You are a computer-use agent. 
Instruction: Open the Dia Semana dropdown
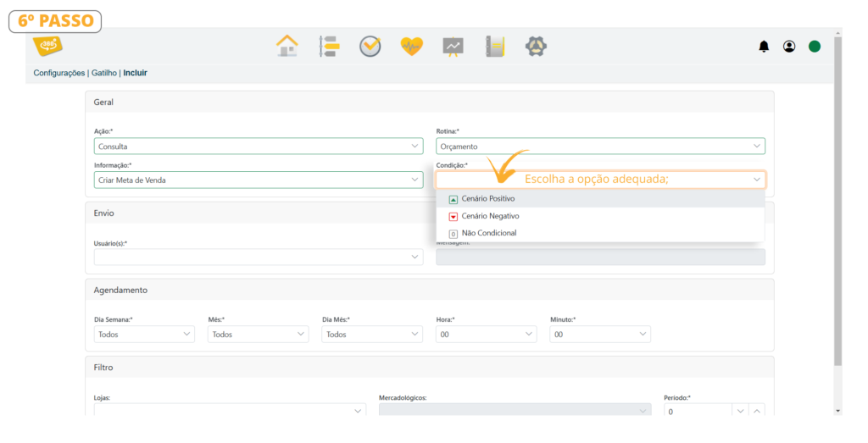coord(144,334)
